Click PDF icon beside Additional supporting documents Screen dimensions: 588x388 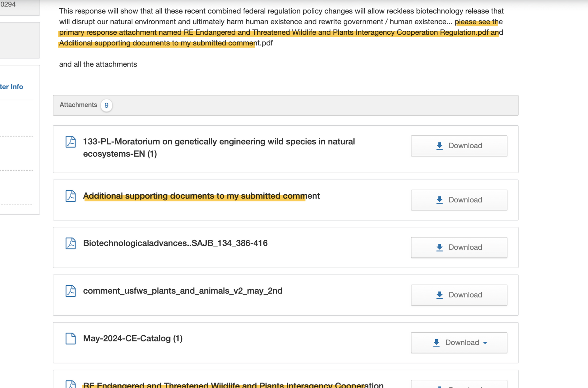[70, 196]
